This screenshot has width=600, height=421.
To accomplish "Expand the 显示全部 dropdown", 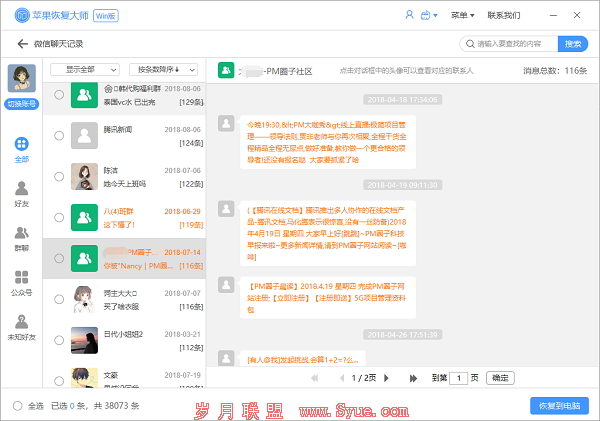I will (x=85, y=70).
